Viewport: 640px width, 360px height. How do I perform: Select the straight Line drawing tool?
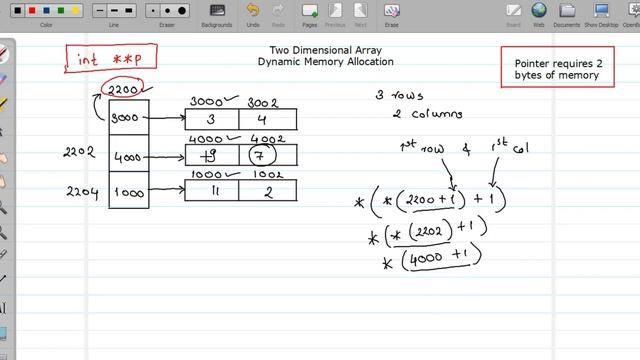point(3,279)
